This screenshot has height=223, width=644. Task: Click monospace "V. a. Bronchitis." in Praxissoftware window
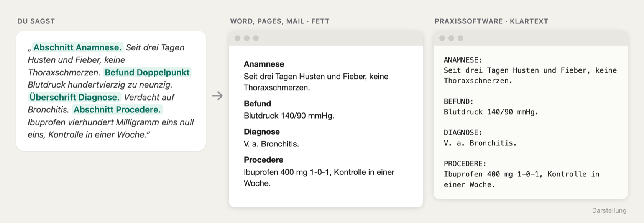[x=480, y=143]
